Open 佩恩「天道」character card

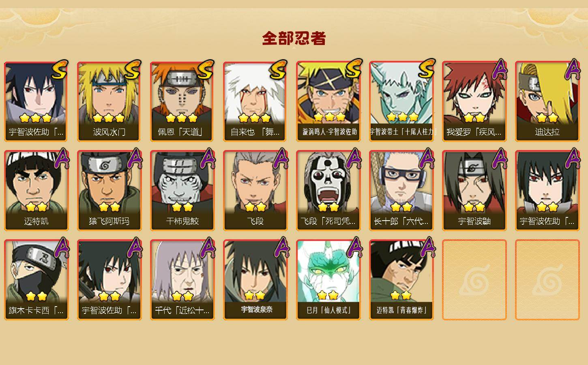coord(182,101)
